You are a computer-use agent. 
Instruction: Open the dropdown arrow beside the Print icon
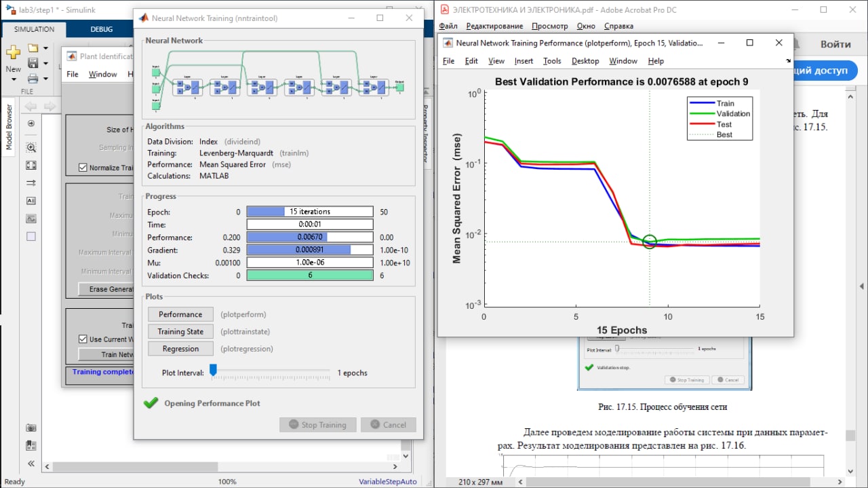[x=45, y=79]
